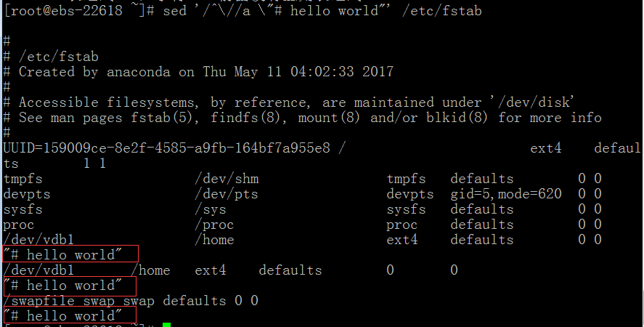644x327 pixels.
Task: Click the /proc mount point text
Action: (214, 225)
